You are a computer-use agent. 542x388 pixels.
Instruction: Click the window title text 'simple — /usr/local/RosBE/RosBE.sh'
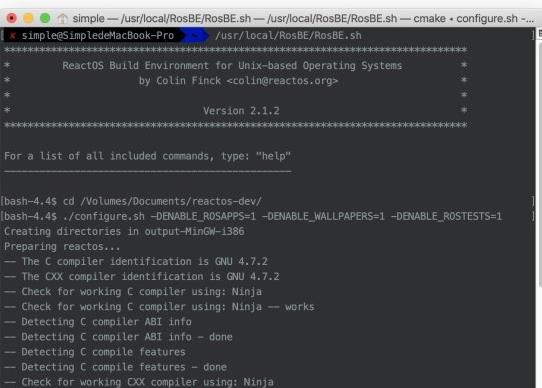point(162,18)
